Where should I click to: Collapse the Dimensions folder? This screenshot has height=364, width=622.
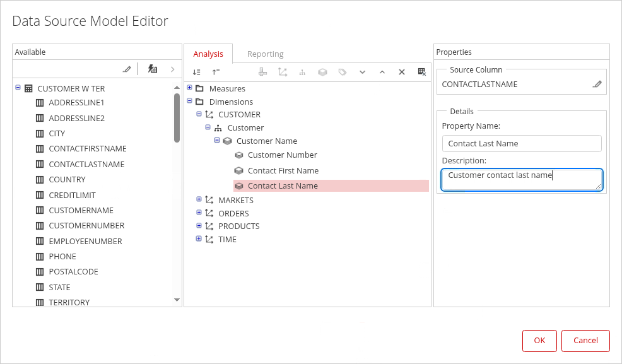click(x=189, y=101)
